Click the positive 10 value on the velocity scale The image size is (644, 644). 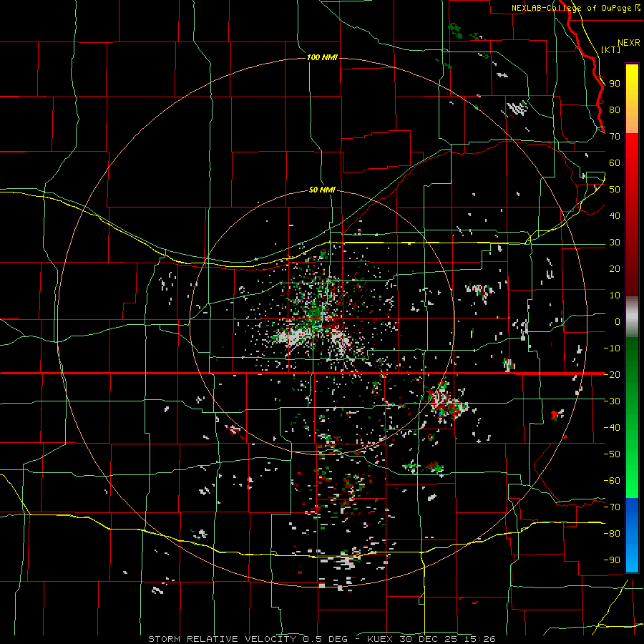click(615, 296)
